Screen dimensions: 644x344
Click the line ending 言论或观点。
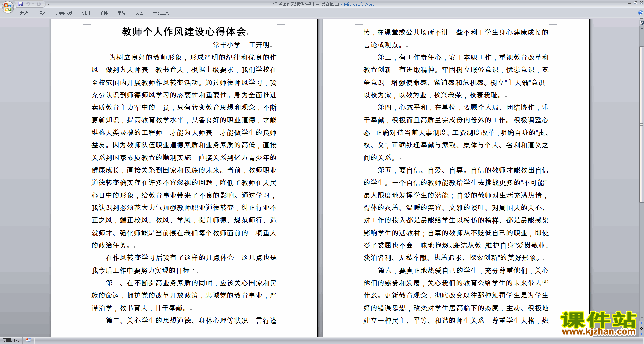pyautogui.click(x=383, y=45)
